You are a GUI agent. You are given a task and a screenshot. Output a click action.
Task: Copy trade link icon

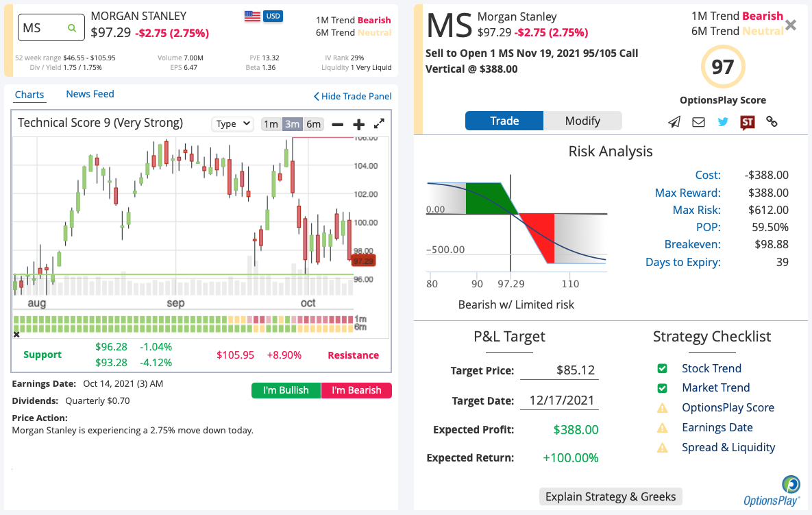tap(772, 122)
